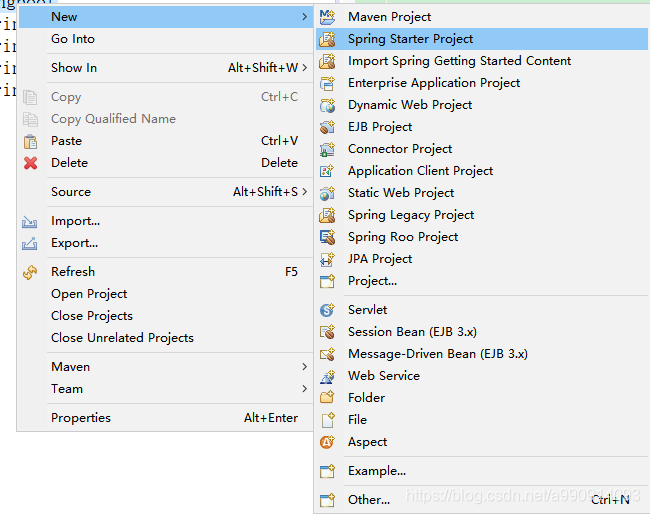The height and width of the screenshot is (514, 650).
Task: Click the Aspect icon
Action: 327,442
